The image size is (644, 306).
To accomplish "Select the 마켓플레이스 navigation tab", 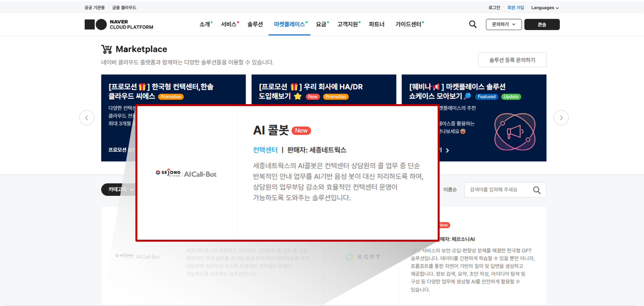I will tap(289, 24).
